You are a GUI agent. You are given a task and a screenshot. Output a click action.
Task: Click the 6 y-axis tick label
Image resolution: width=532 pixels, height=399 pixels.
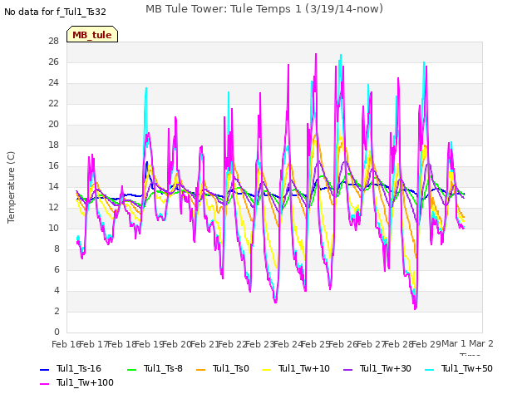[x=57, y=269]
